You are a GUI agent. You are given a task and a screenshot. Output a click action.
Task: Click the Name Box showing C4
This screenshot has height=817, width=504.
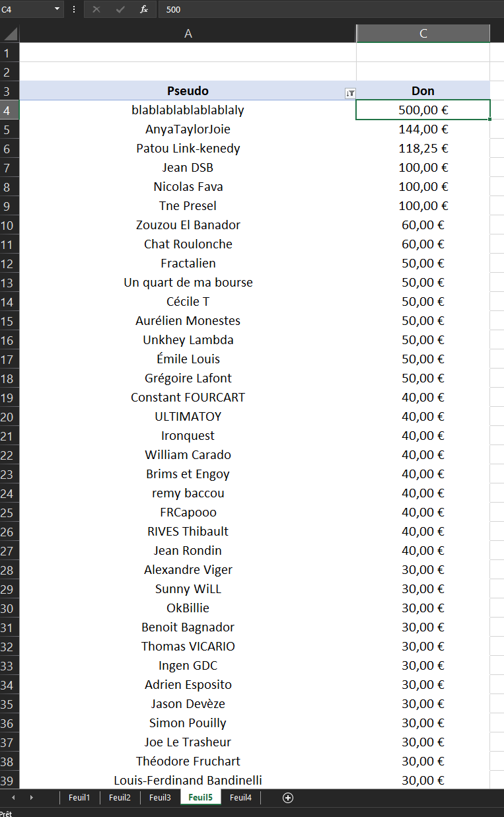click(25, 9)
